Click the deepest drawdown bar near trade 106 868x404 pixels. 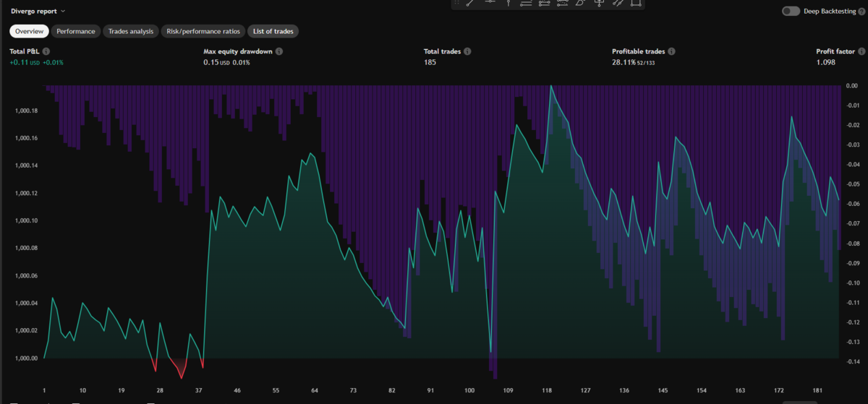[495, 231]
